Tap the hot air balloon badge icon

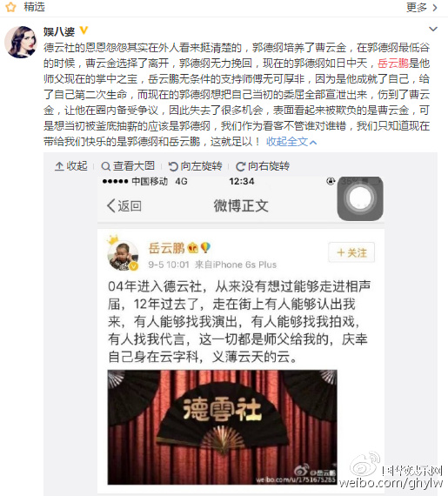coord(205,247)
